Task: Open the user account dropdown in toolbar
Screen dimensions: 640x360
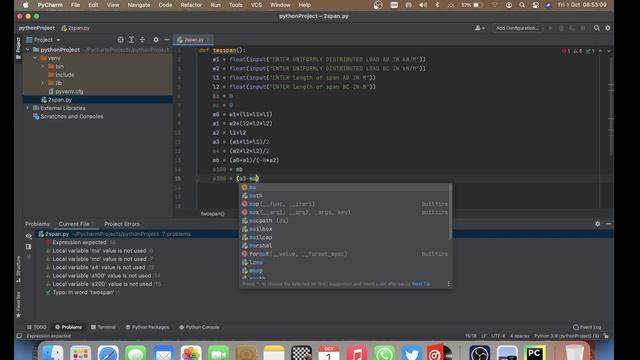Action: click(480, 28)
